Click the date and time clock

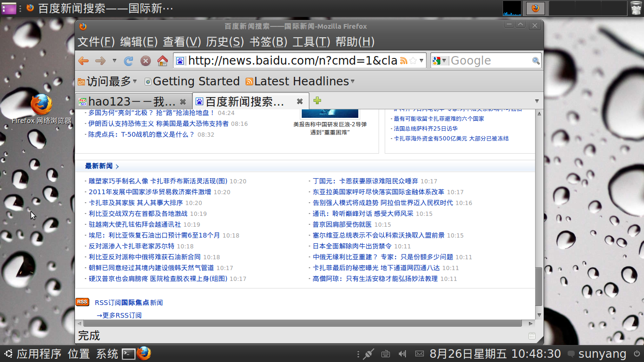pos(495,354)
